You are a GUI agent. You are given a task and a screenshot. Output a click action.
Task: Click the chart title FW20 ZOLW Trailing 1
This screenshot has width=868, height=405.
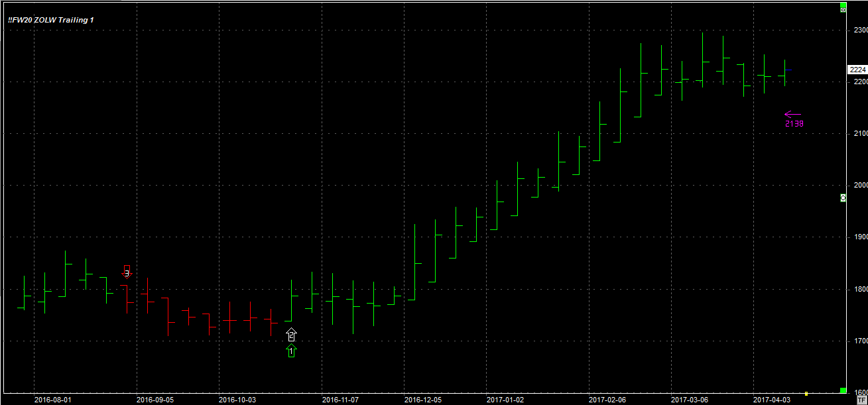(50, 20)
